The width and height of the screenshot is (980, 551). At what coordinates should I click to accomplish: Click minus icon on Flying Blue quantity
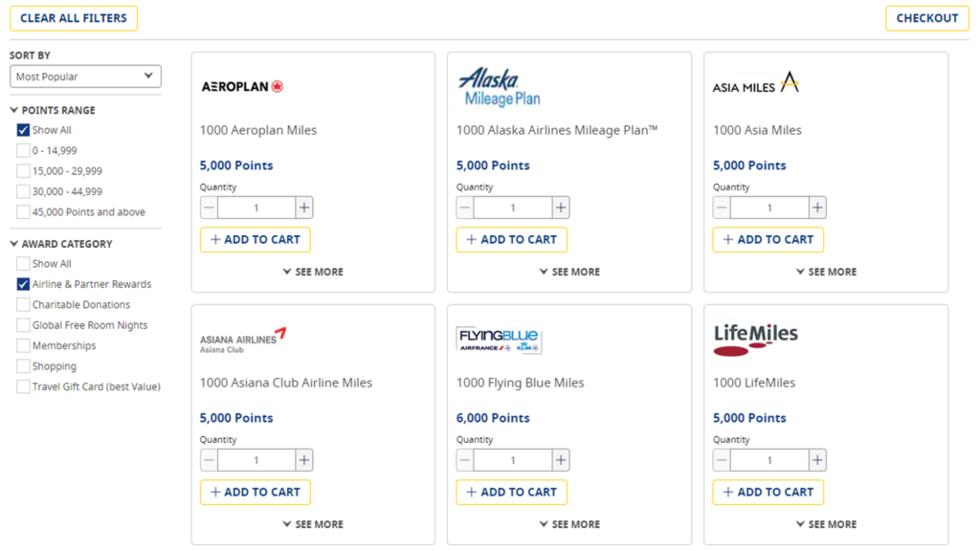pyautogui.click(x=464, y=459)
